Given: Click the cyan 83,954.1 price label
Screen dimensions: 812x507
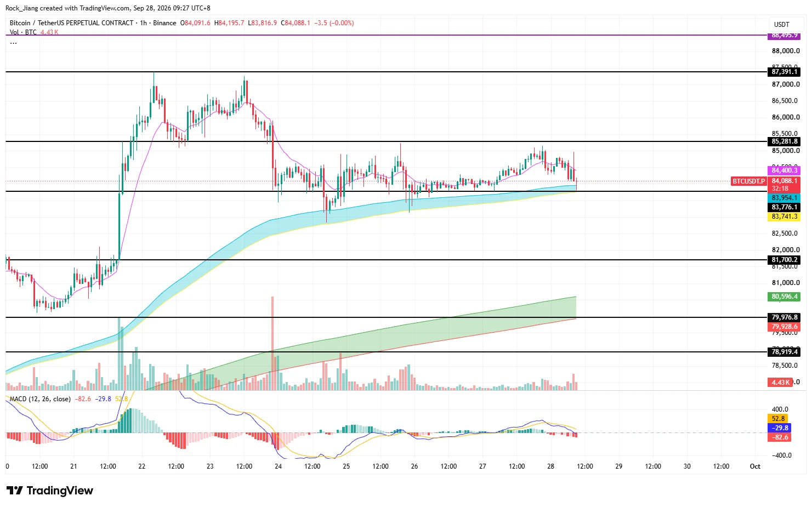Looking at the screenshot, I should (x=785, y=198).
